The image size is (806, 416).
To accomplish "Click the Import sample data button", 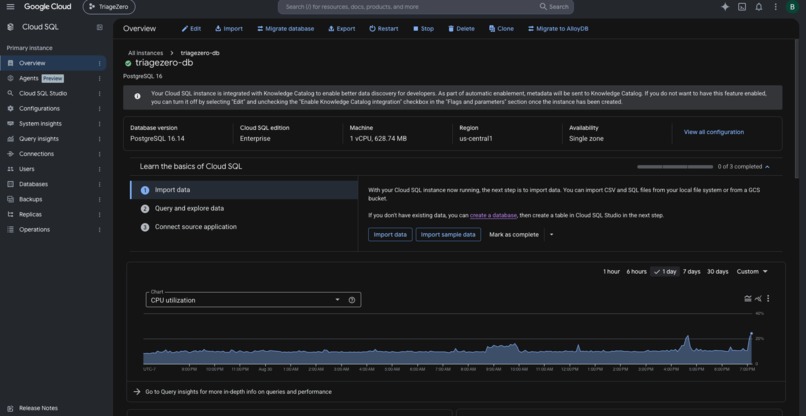I will 448,234.
